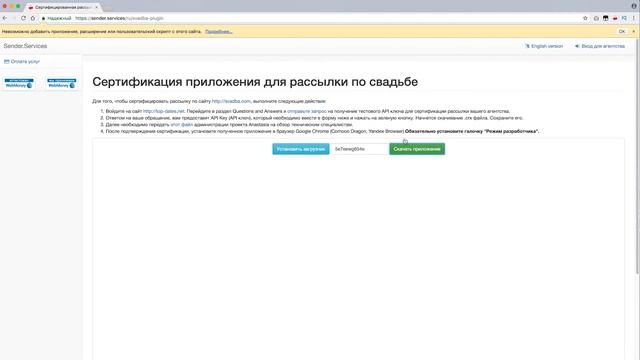Open a new browser tab

[x=108, y=7]
